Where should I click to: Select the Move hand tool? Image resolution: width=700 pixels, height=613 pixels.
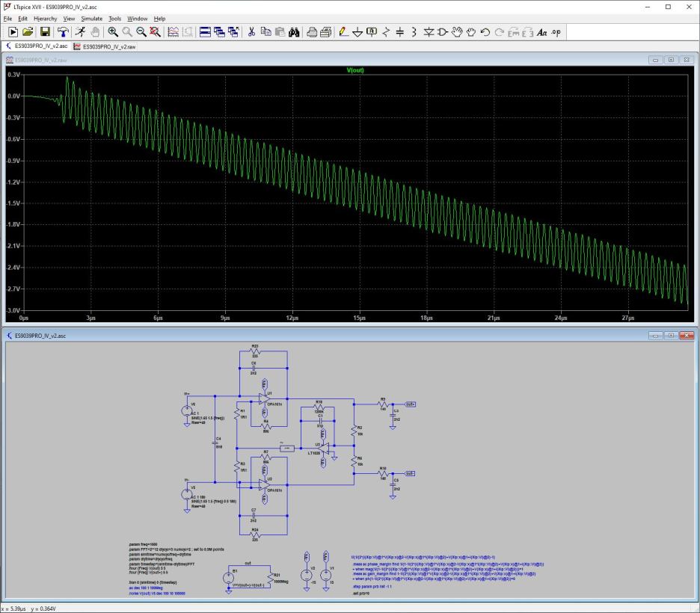click(x=457, y=32)
